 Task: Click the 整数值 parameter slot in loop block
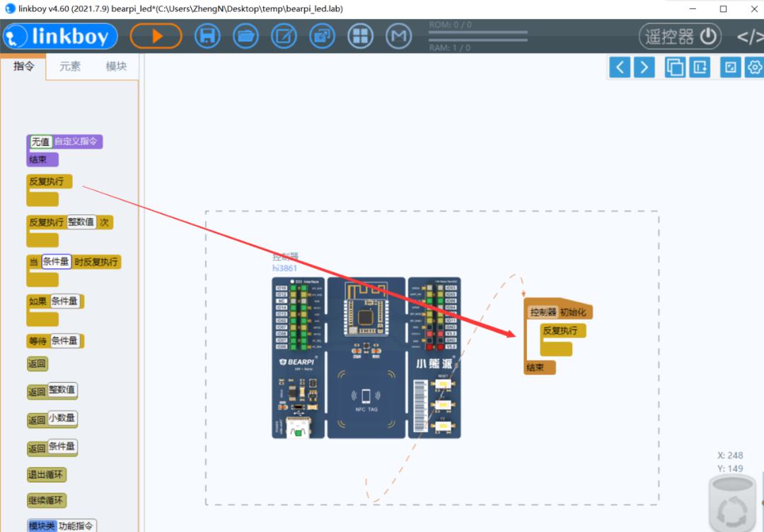pos(81,222)
